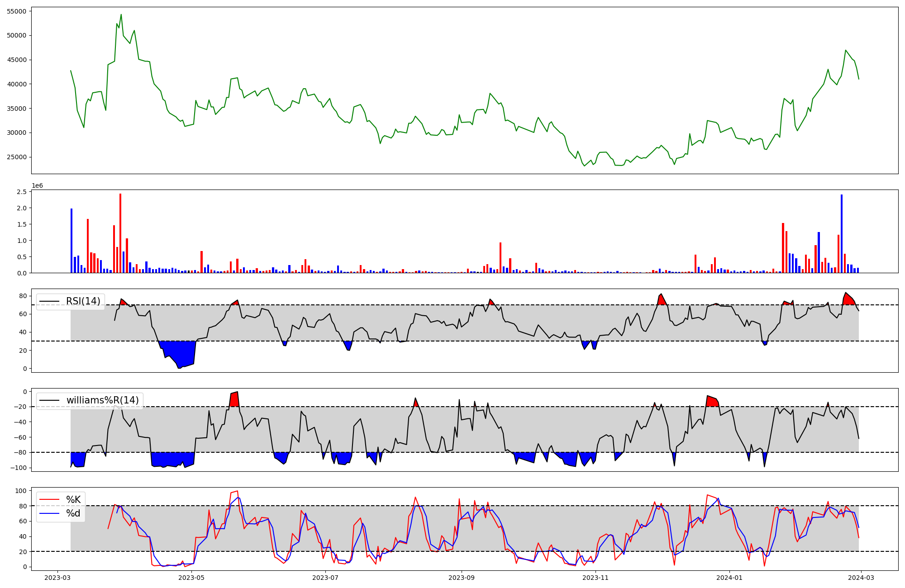Click the 2023-07 date axis label

(325, 578)
